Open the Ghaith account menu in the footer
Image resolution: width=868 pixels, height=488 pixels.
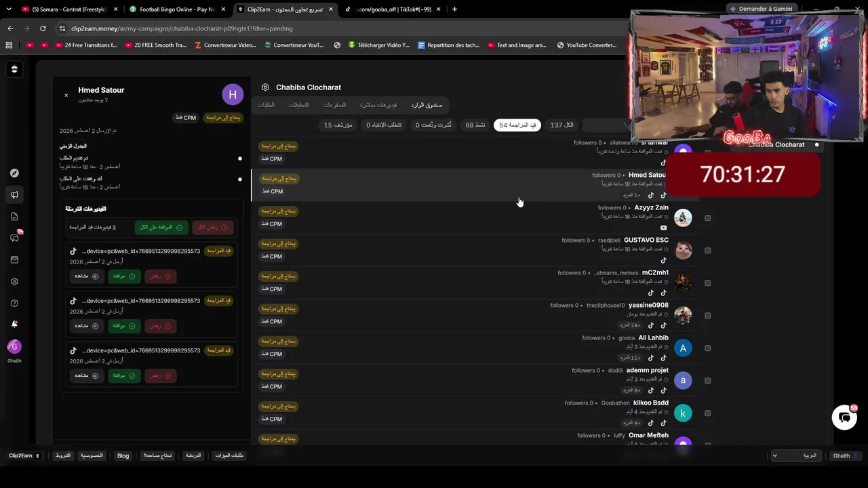coord(846,455)
